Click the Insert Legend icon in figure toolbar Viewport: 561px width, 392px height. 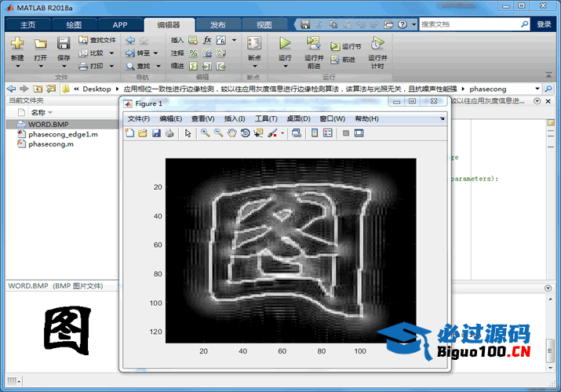click(x=327, y=133)
